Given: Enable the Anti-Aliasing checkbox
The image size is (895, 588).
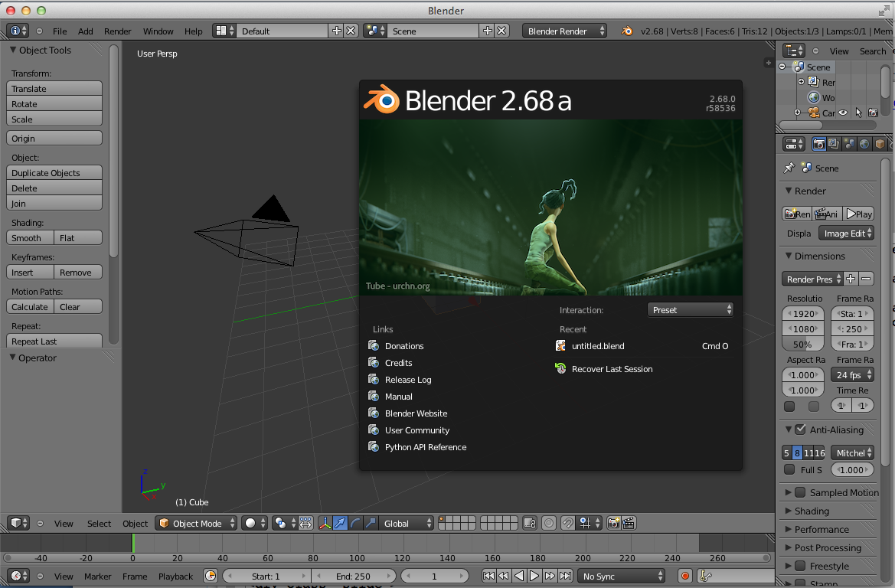Looking at the screenshot, I should coord(800,430).
